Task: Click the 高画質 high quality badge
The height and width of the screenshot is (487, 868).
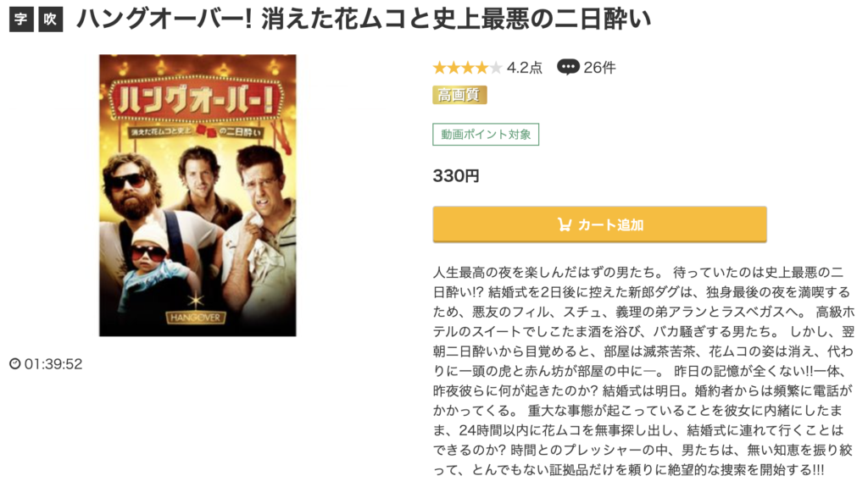Action: click(459, 95)
